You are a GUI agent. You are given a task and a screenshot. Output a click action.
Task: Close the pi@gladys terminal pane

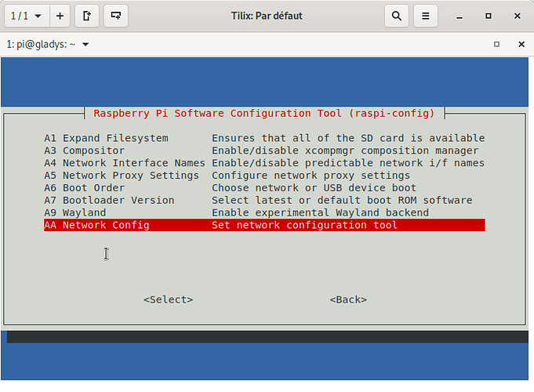pyautogui.click(x=521, y=44)
